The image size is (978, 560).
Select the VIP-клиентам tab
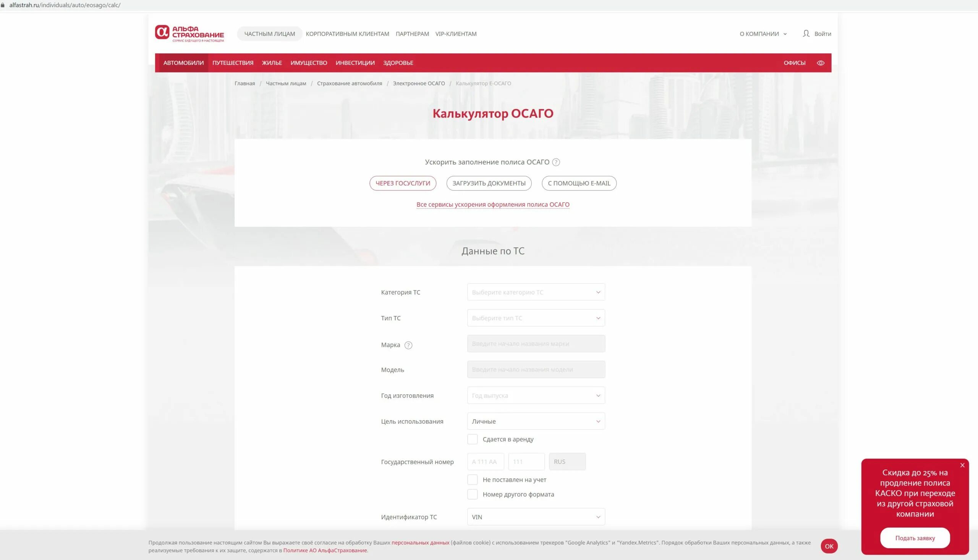point(456,34)
